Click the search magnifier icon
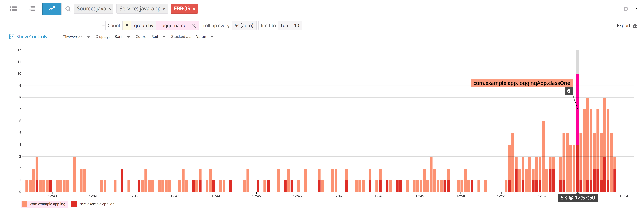This screenshot has height=220, width=644. click(68, 9)
